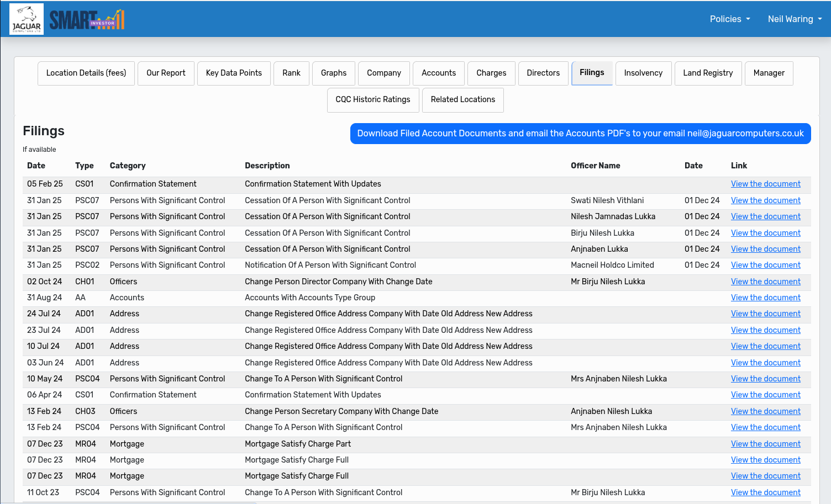Open the Charges tab

(491, 73)
